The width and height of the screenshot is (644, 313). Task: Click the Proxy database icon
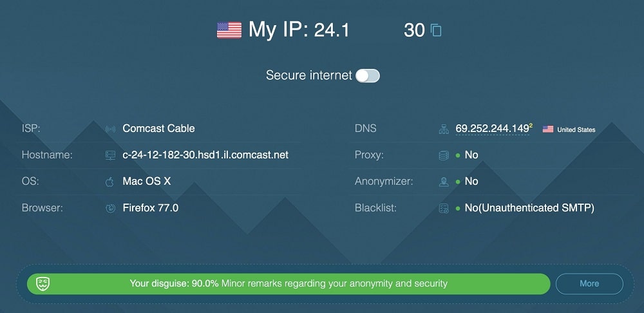coord(444,155)
